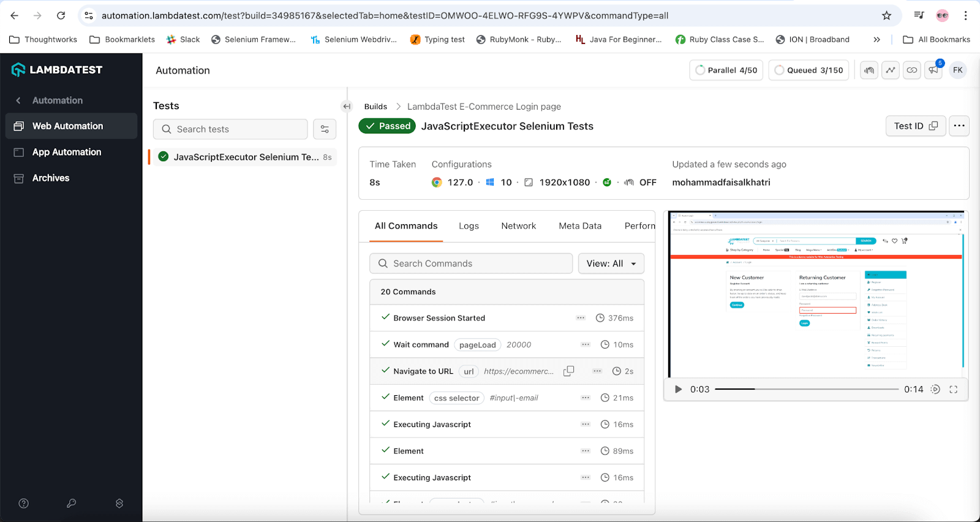Seek on the video progress bar
Image resolution: width=980 pixels, height=522 pixels.
[x=807, y=389]
